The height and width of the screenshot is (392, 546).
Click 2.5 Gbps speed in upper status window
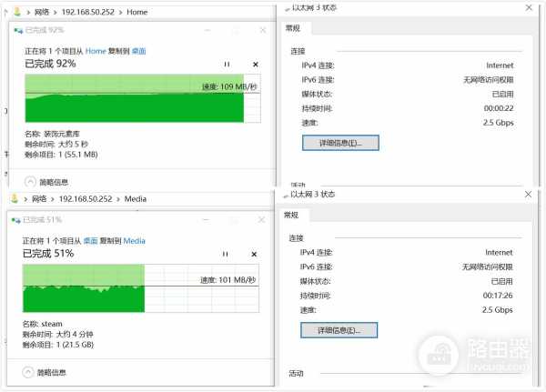click(499, 123)
